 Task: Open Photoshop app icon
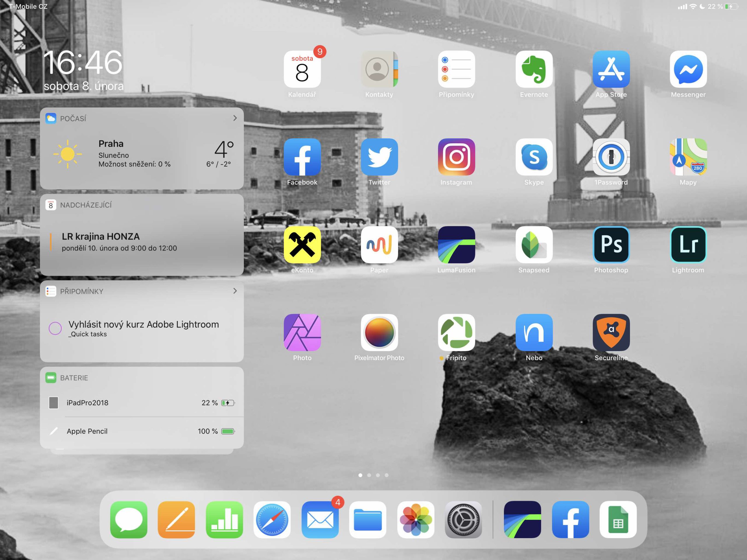pos(611,245)
